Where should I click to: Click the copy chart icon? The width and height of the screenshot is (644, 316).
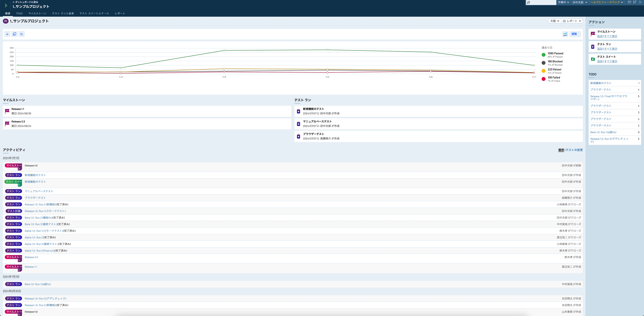(x=14, y=34)
